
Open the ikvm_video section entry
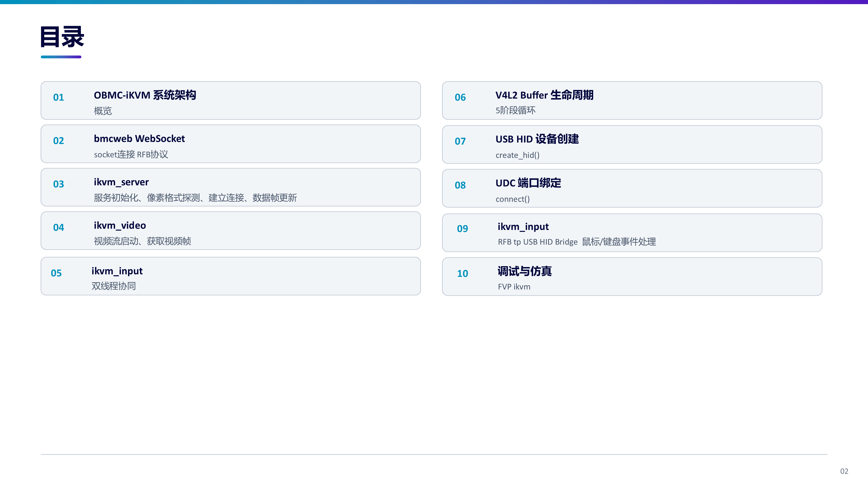tap(230, 231)
